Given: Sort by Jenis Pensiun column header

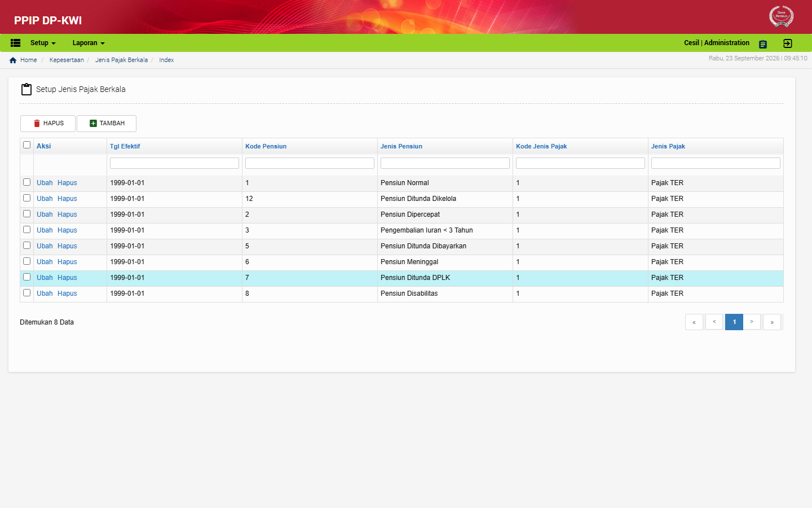Looking at the screenshot, I should pyautogui.click(x=401, y=146).
